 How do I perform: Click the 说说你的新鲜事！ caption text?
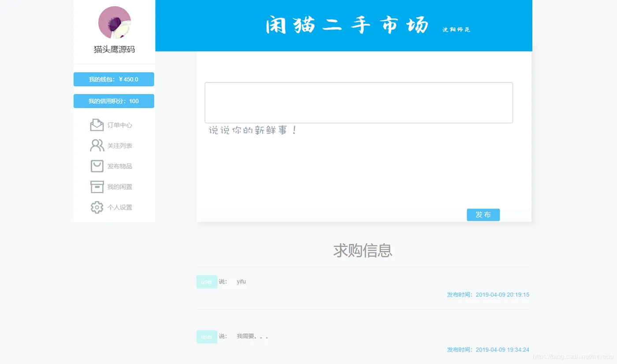coord(253,130)
